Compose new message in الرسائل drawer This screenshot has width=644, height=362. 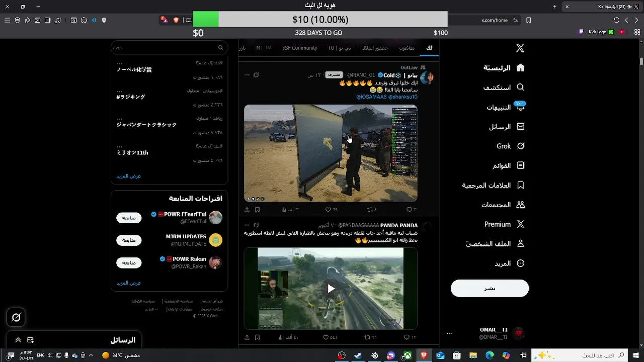tap(30, 340)
